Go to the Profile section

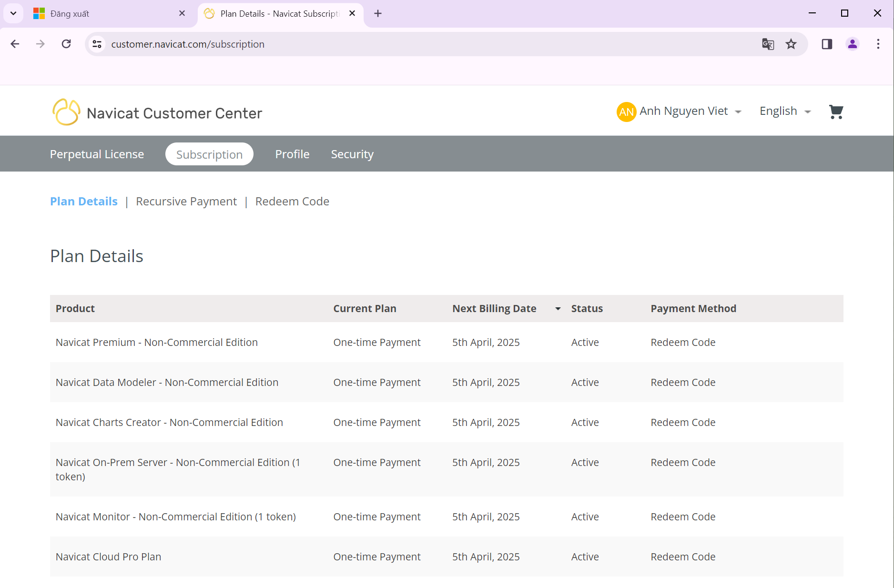(292, 154)
